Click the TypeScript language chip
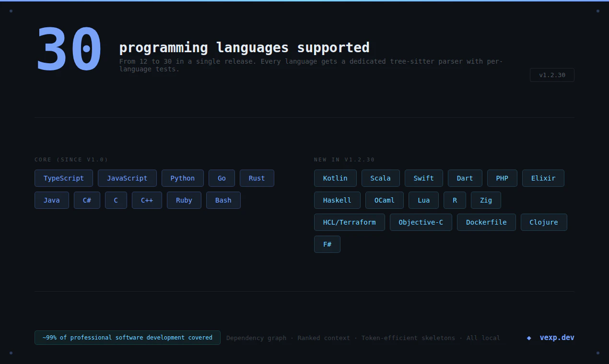Screen dimensions: 609x364 (x=64, y=178)
